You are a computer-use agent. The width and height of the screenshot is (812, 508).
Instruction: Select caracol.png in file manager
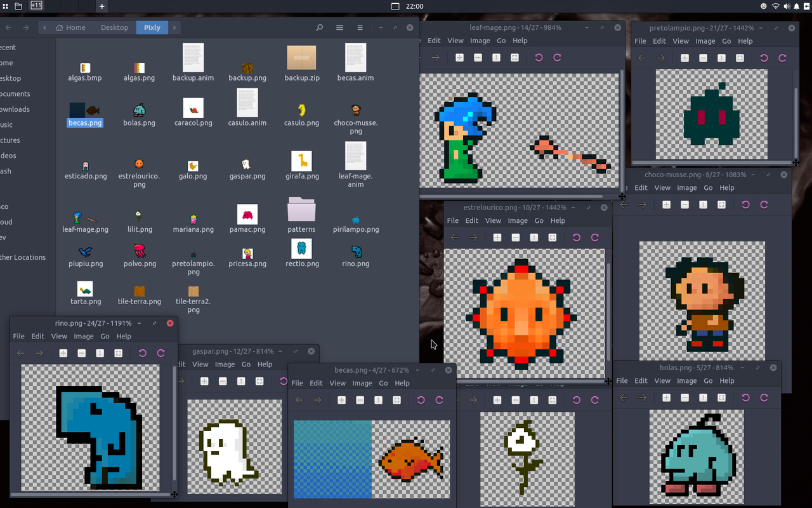(x=193, y=112)
